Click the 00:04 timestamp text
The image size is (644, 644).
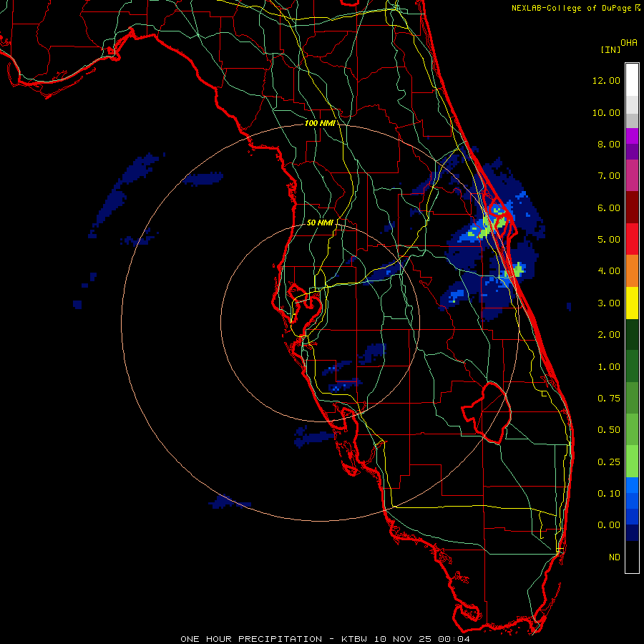tap(454, 639)
